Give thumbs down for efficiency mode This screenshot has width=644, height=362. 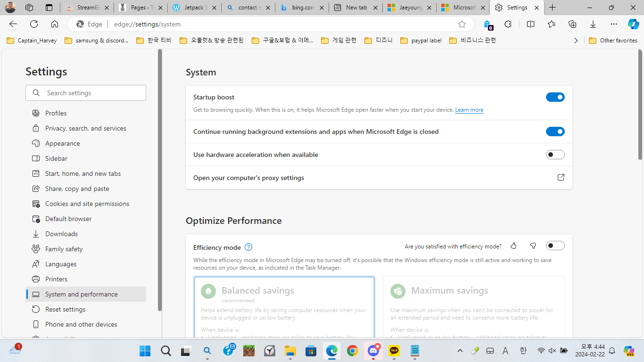pyautogui.click(x=533, y=246)
